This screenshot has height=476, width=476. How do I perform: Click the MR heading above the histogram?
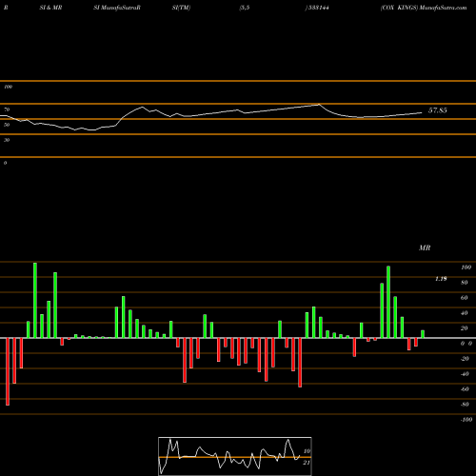[425, 248]
